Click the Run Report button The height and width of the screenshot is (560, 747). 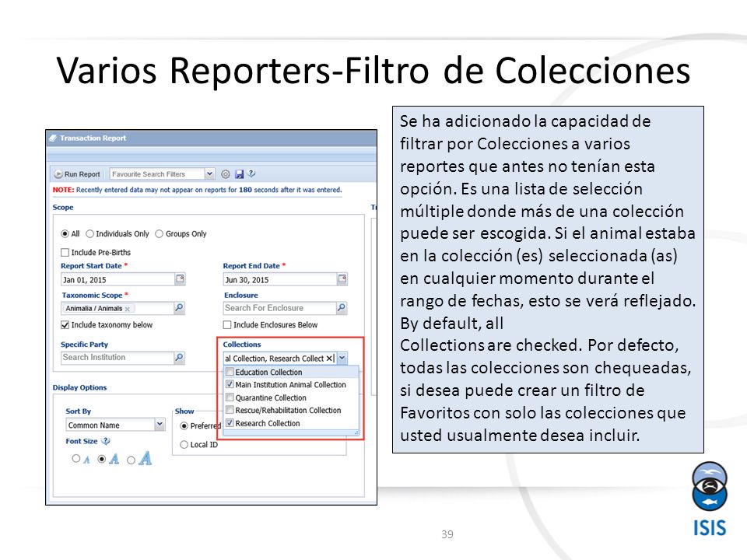(77, 174)
